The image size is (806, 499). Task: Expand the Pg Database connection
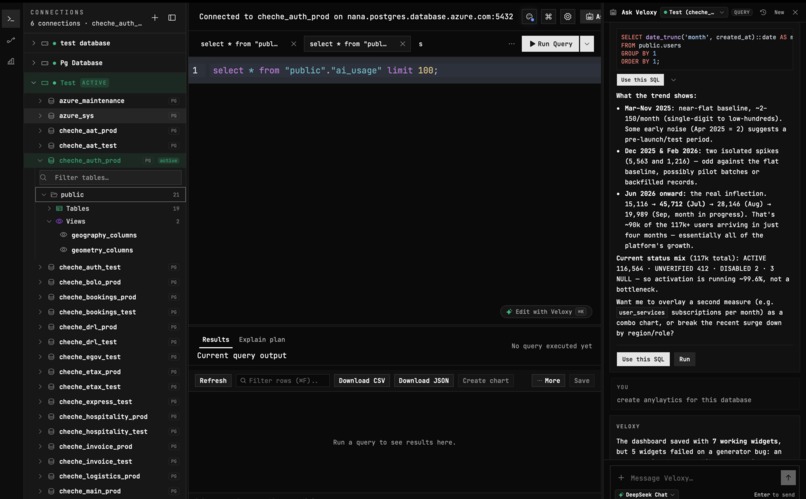pos(33,63)
